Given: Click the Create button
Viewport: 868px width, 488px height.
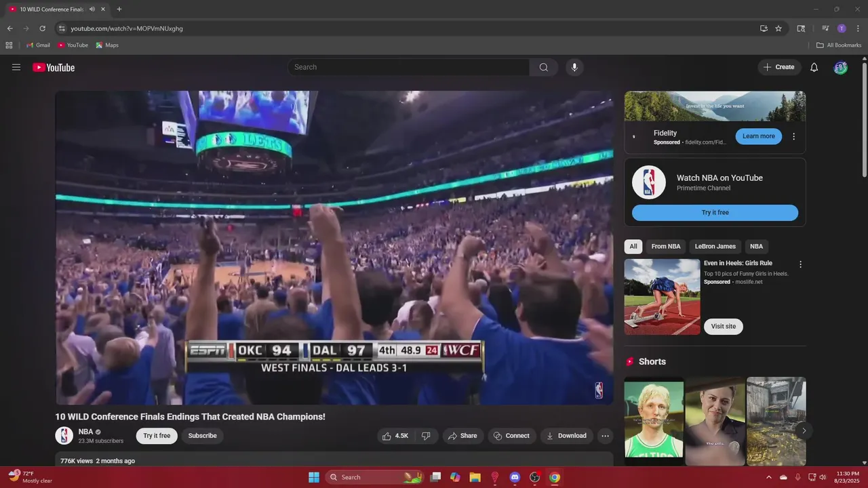Looking at the screenshot, I should [x=778, y=67].
